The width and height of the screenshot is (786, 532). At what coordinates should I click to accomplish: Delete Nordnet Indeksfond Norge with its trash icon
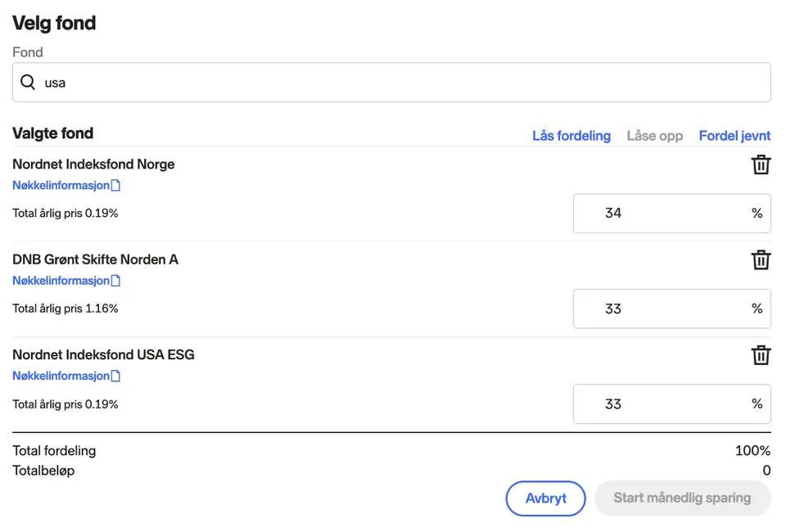[761, 165]
